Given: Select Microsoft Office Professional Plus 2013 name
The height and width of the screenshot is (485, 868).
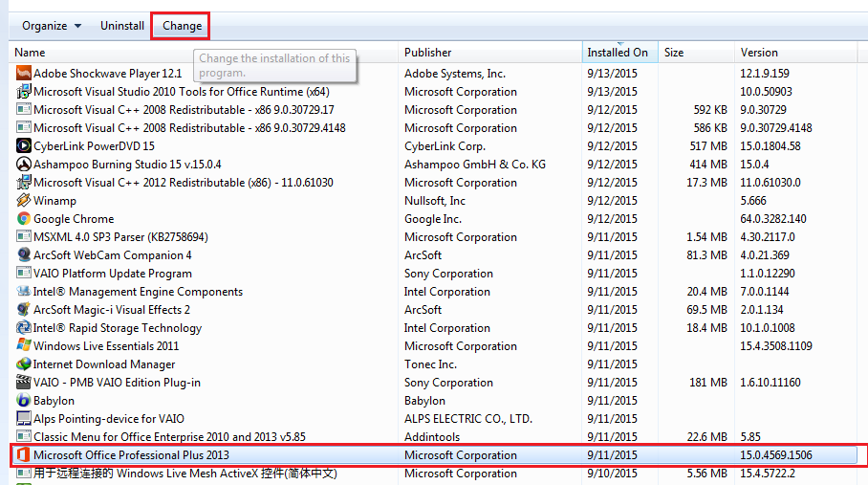Looking at the screenshot, I should [131, 455].
